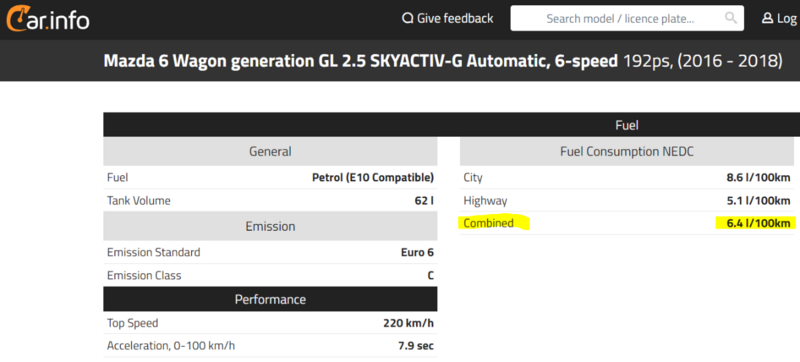Click the Top Speed 220 km/h value
800x362 pixels.
(x=408, y=323)
